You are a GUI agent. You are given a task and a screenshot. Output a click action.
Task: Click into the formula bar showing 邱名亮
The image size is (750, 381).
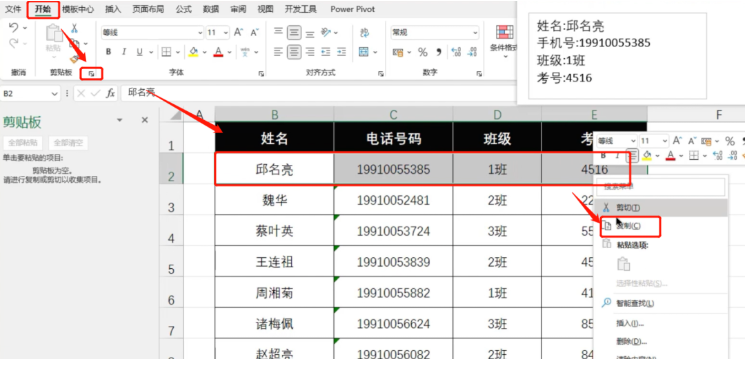tap(318, 93)
